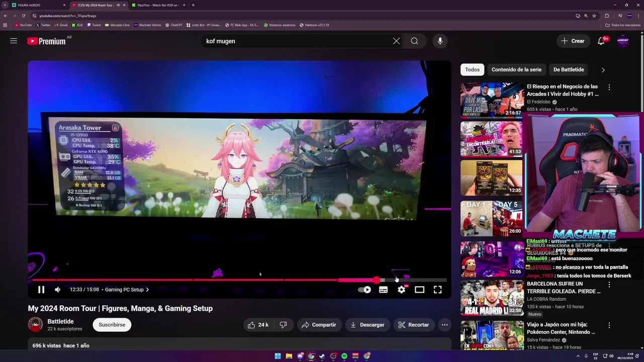Click the red playhead scrubber dot
This screenshot has height=362, width=644.
376,280
